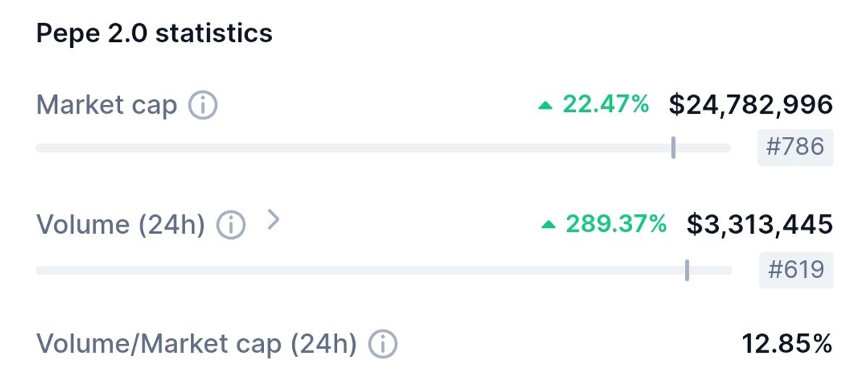Click the Volume (24h) label text
The image size is (868, 391).
click(121, 225)
